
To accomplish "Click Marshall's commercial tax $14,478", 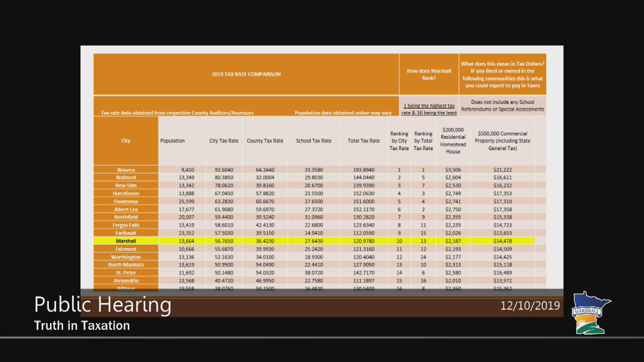I will pyautogui.click(x=502, y=241).
